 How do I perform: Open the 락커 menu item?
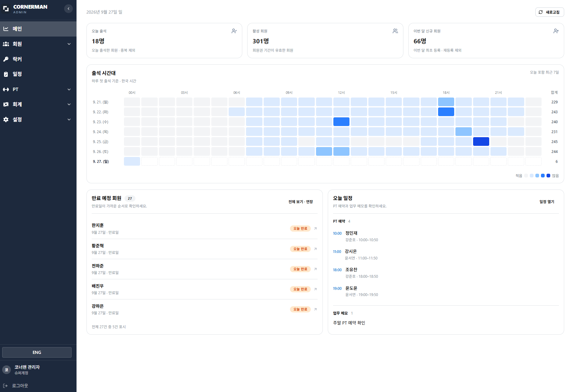coord(38,59)
